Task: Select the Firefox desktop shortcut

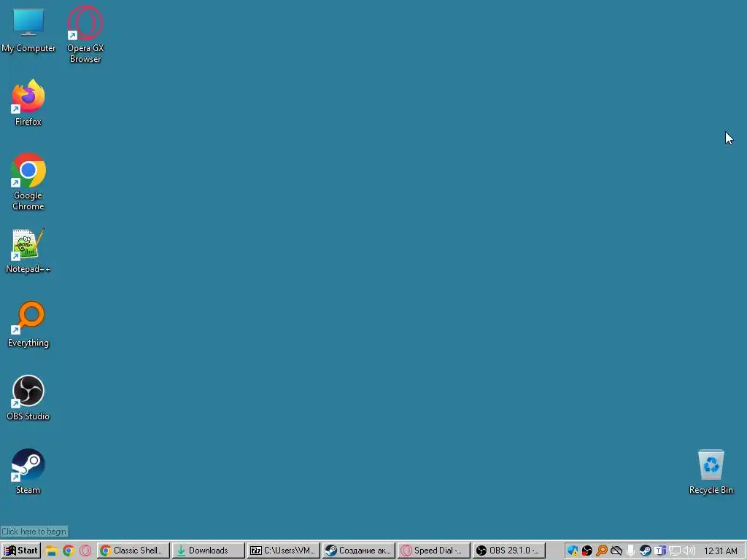Action: [x=28, y=102]
